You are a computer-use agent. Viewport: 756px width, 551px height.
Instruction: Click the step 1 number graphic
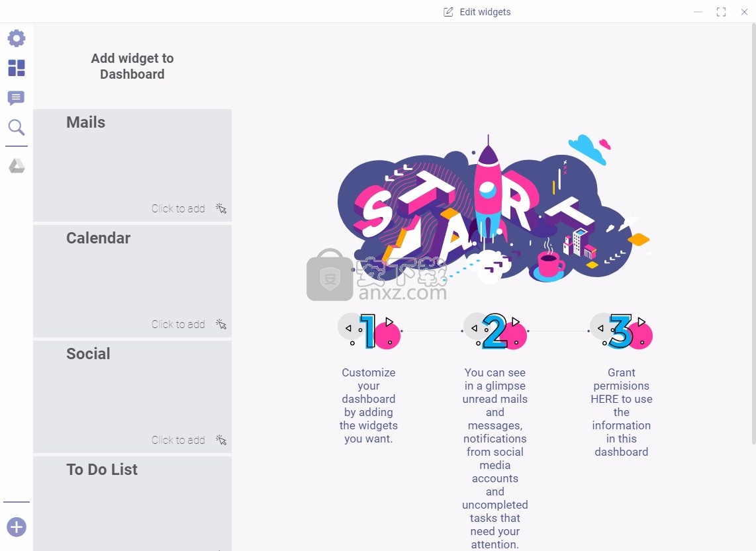pyautogui.click(x=369, y=331)
